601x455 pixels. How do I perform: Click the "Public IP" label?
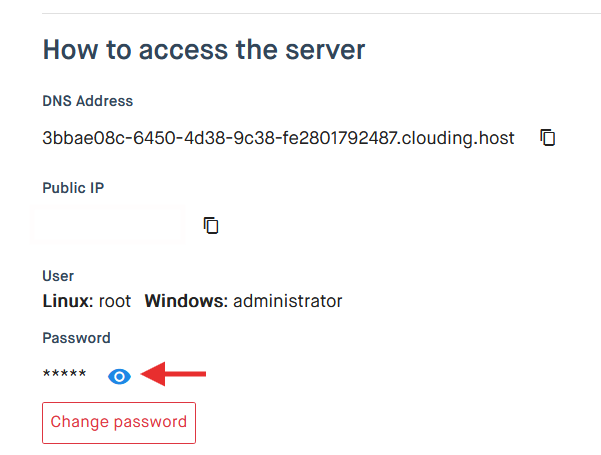coord(73,188)
